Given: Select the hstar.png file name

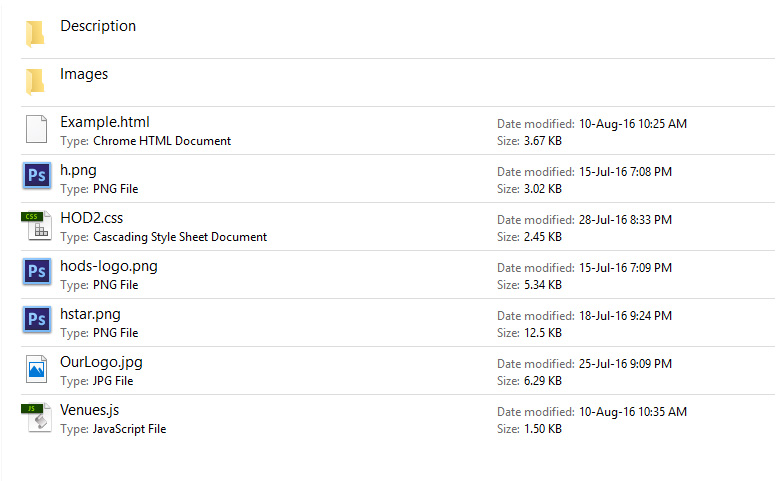Looking at the screenshot, I should 90,314.
